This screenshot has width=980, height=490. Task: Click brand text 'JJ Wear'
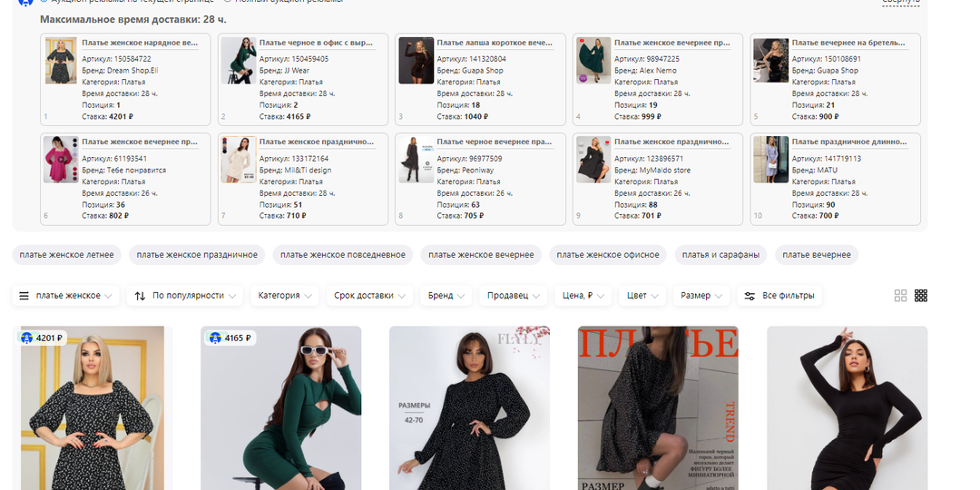297,71
